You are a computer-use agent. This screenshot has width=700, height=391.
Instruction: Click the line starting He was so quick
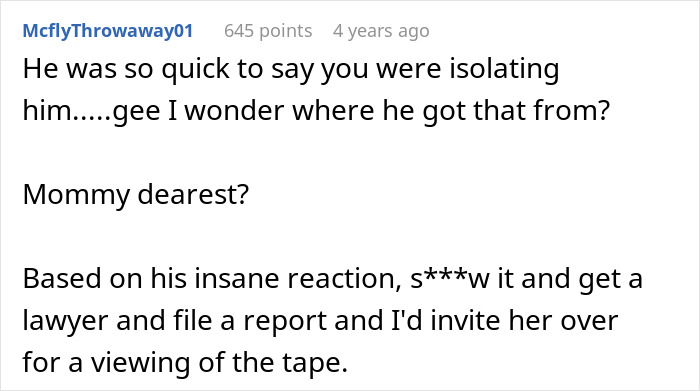click(291, 70)
